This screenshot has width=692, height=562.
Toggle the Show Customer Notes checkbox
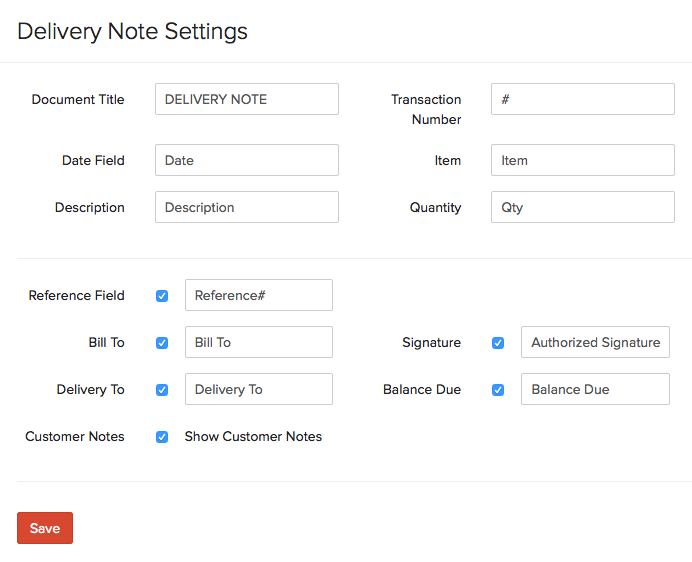click(162, 437)
